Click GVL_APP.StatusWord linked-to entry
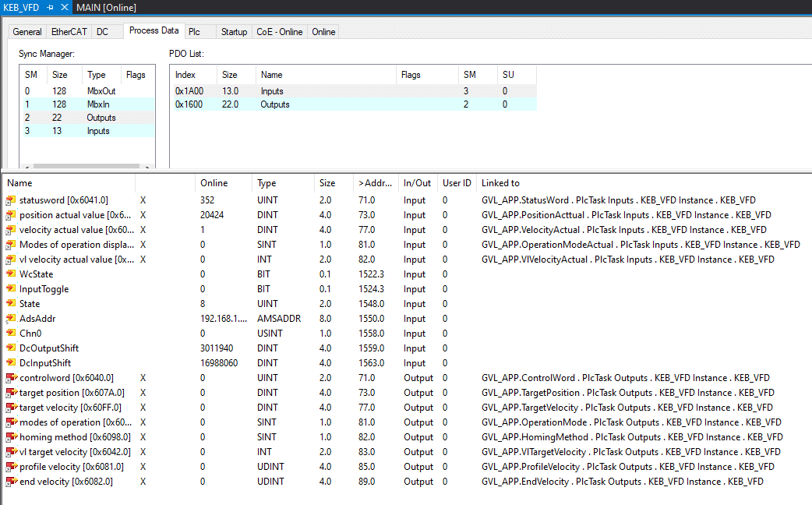Viewport: 812px width, 505px height. (618, 200)
